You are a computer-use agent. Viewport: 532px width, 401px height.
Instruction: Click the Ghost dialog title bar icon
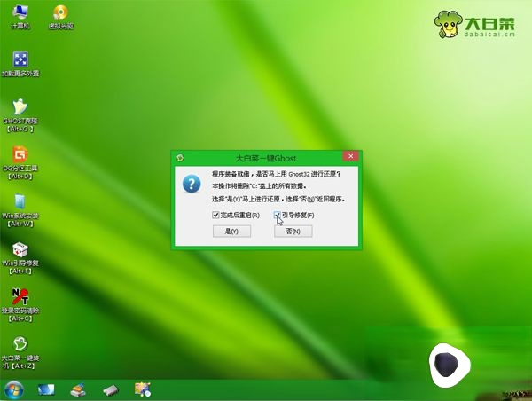point(180,158)
